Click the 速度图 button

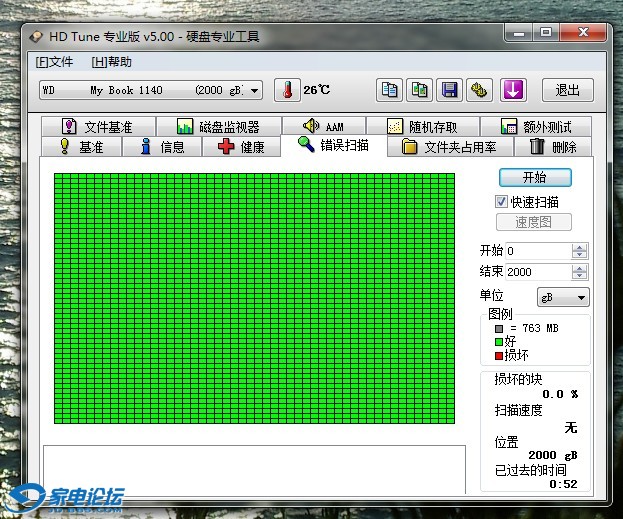[534, 222]
